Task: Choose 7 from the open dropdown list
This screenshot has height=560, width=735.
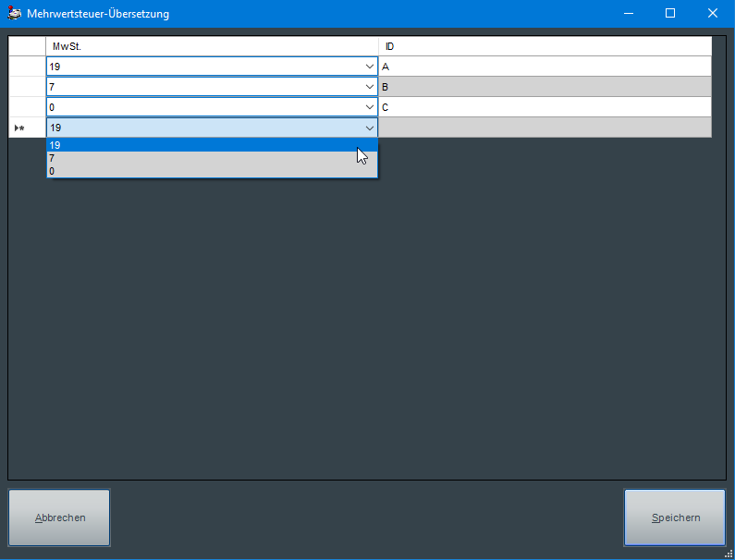Action: click(211, 158)
